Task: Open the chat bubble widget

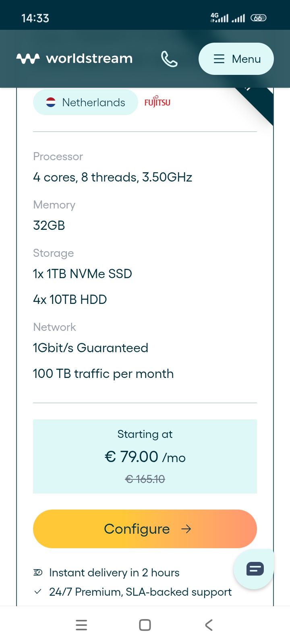Action: coord(255,569)
